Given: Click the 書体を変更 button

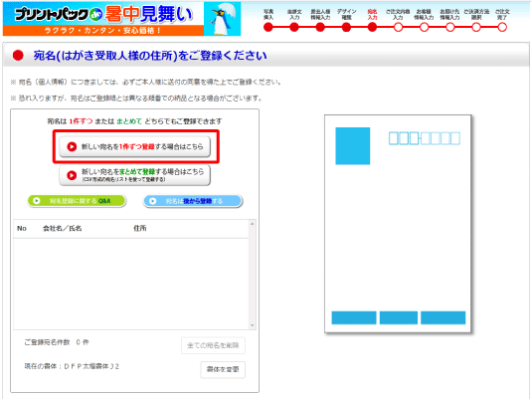Looking at the screenshot, I should [223, 369].
